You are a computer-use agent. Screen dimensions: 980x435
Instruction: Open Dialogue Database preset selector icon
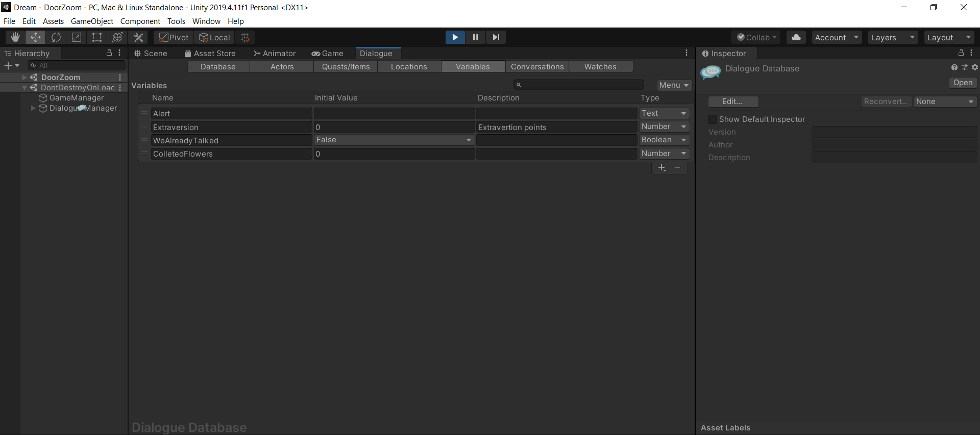click(x=965, y=67)
